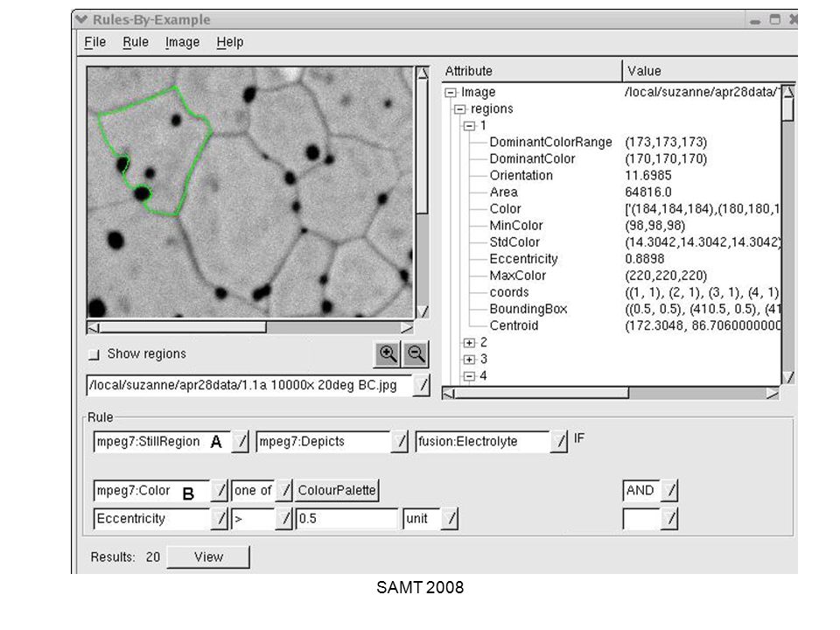Open the Help menu
The height and width of the screenshot is (630, 840).
[x=230, y=42]
